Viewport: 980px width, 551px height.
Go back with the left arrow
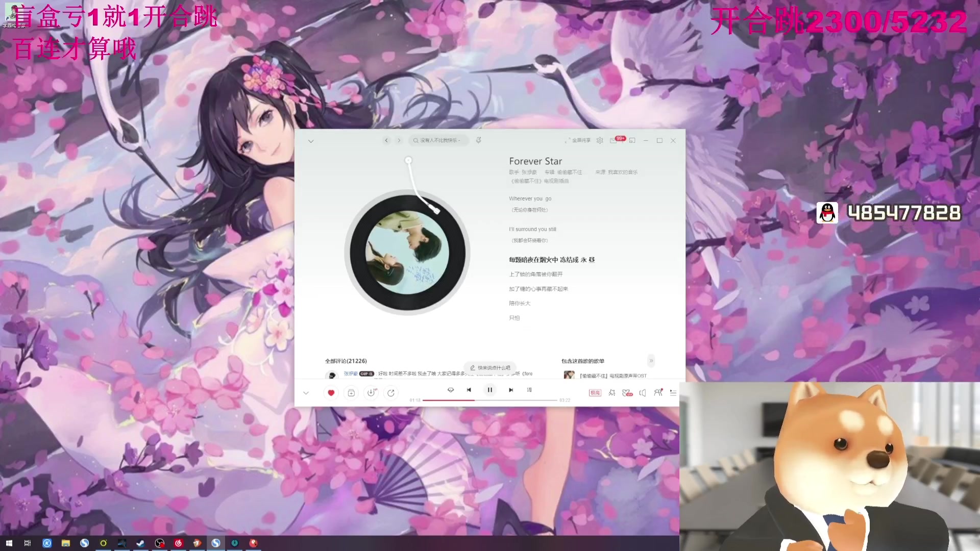[386, 140]
